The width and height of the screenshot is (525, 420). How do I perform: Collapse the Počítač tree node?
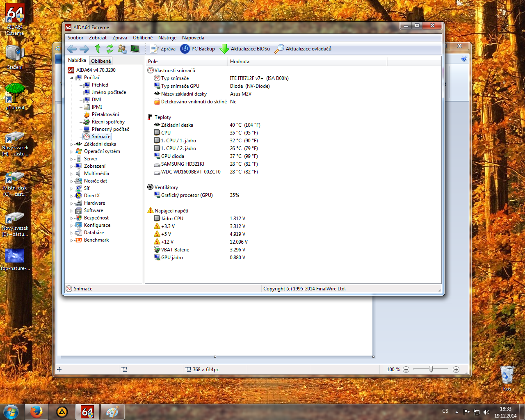(71, 78)
